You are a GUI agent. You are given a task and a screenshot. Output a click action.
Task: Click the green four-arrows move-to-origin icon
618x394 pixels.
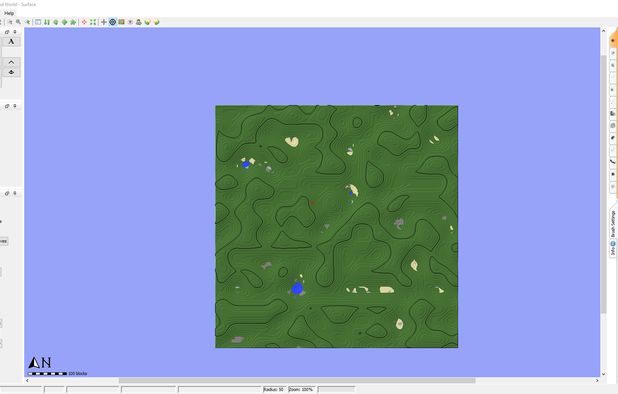(93, 22)
